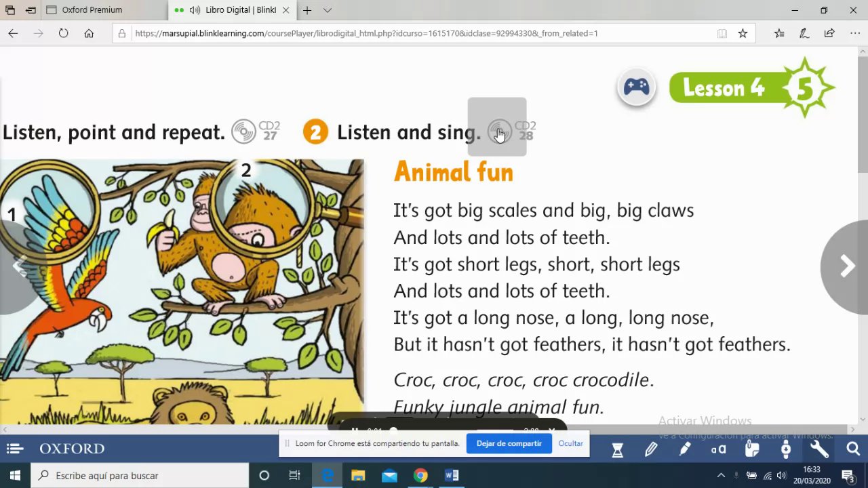Open Mail app from taskbar
The image size is (868, 488).
coord(389,476)
